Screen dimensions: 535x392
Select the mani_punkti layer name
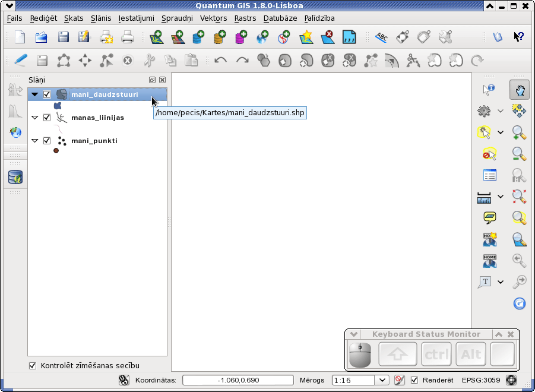coord(94,141)
